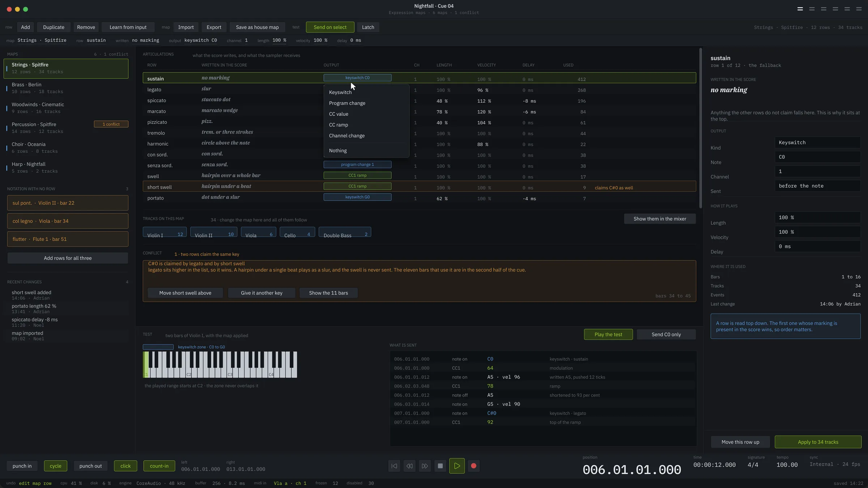Screen dimensions: 868x488
Task: Select the Brass · Berlin map
Action: [x=66, y=88]
